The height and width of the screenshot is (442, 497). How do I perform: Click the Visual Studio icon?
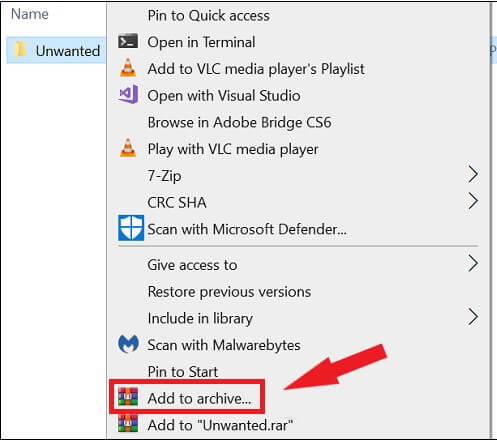(128, 94)
